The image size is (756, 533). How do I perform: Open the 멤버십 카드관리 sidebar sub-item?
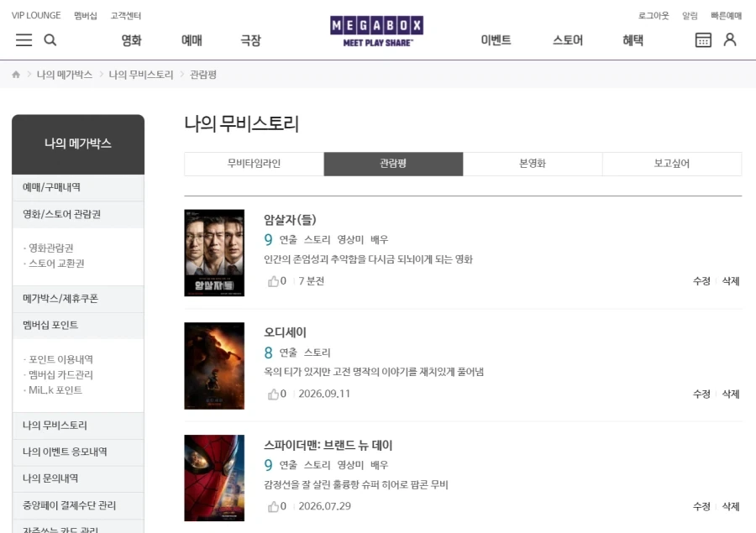[60, 375]
